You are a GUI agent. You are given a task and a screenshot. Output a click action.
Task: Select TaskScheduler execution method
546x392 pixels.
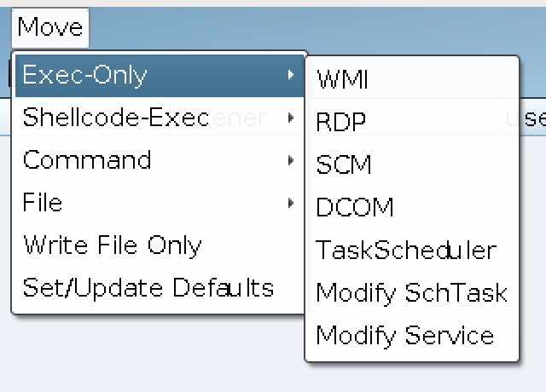click(x=412, y=250)
